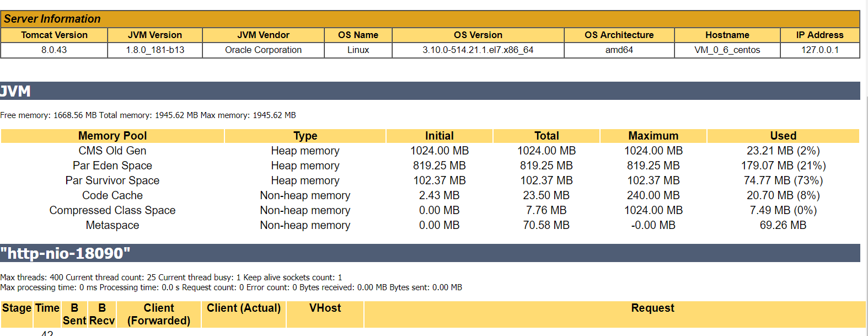The height and width of the screenshot is (336, 868).
Task: Click the Memory Pool column header
Action: (x=112, y=136)
